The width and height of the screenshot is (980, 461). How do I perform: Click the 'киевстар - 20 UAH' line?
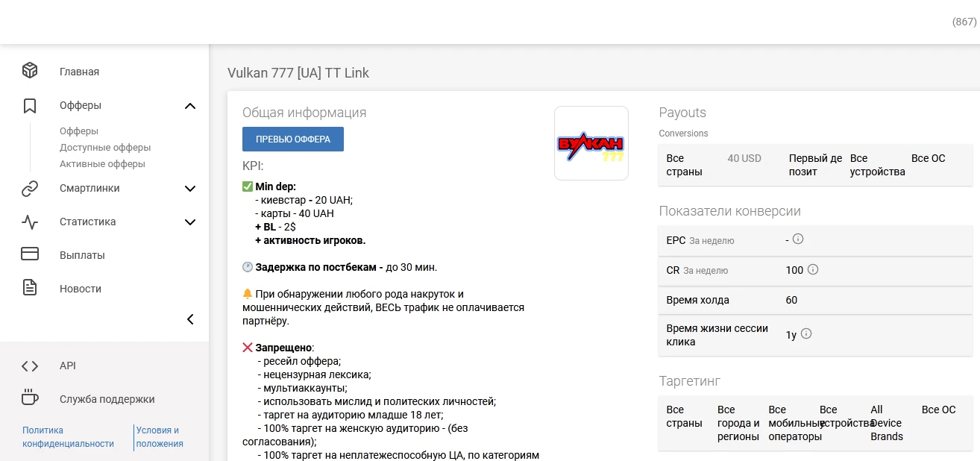pos(304,200)
